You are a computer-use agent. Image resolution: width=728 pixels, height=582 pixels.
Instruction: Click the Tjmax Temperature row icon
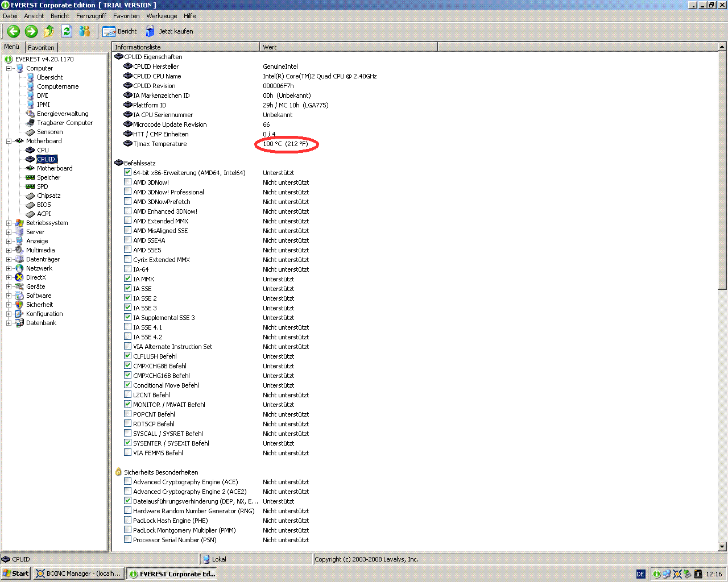pyautogui.click(x=128, y=143)
